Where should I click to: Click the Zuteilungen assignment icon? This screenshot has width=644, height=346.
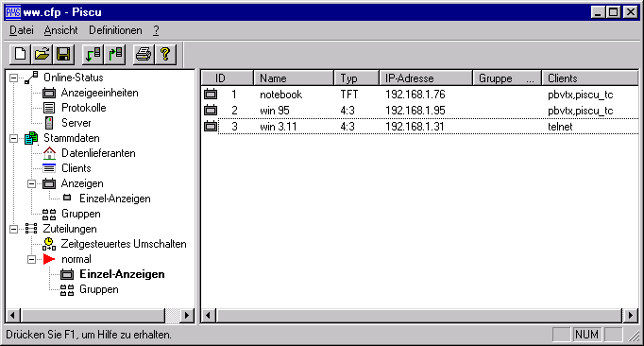(31, 229)
